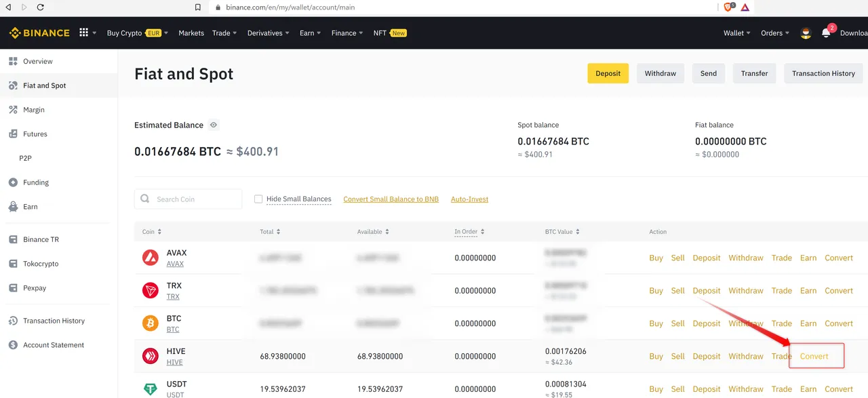
Task: Click the Binance logo
Action: [x=39, y=33]
